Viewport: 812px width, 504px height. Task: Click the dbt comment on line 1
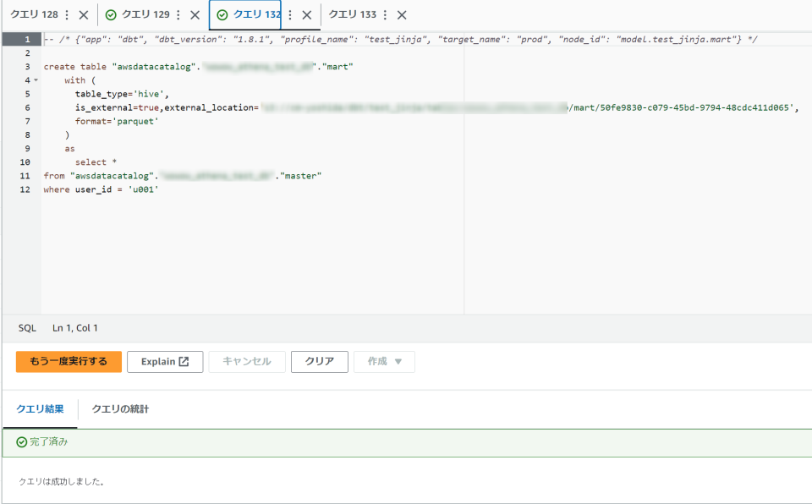point(401,40)
